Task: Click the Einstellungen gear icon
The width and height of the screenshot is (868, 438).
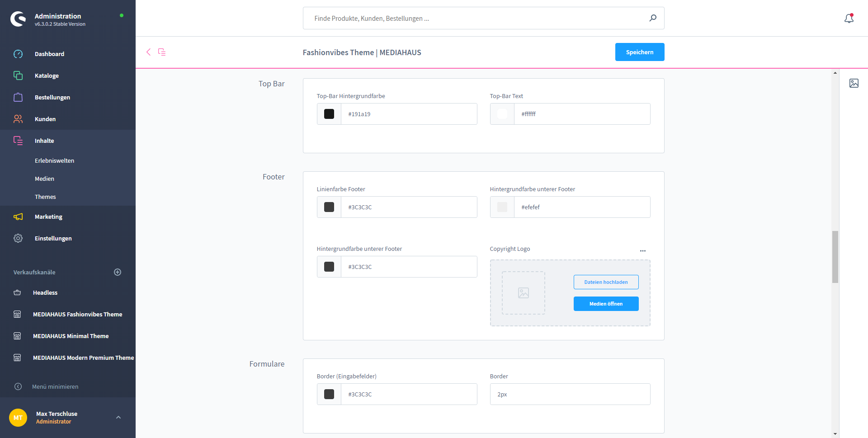Action: point(18,238)
